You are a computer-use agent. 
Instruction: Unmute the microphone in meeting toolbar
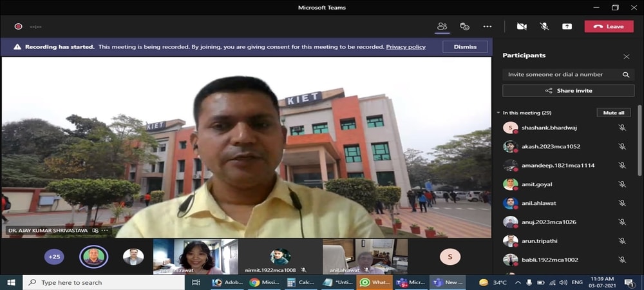tap(544, 26)
